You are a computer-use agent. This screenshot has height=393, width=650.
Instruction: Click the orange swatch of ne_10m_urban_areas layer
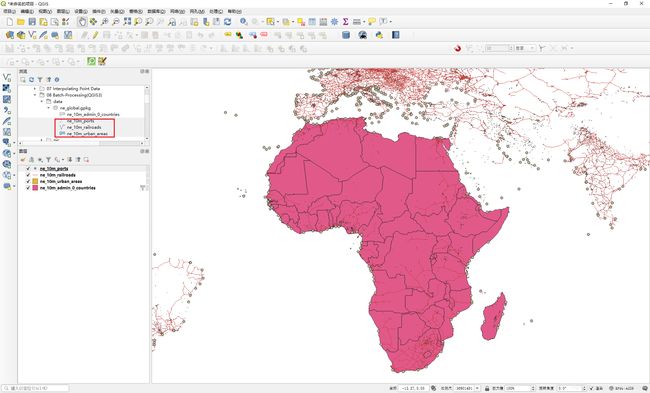35,181
